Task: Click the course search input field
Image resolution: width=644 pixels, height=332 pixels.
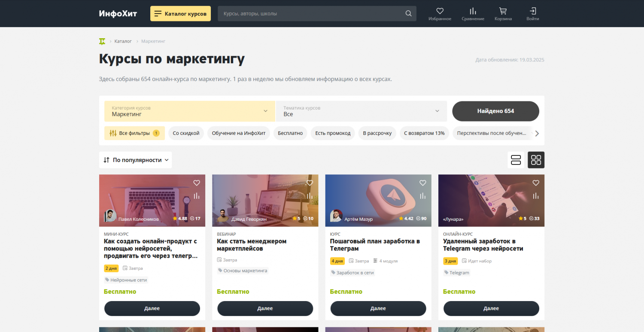Action: [x=311, y=13]
